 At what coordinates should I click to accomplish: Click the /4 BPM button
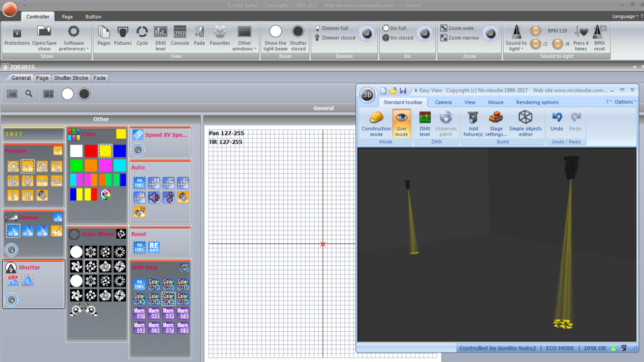coord(557,43)
